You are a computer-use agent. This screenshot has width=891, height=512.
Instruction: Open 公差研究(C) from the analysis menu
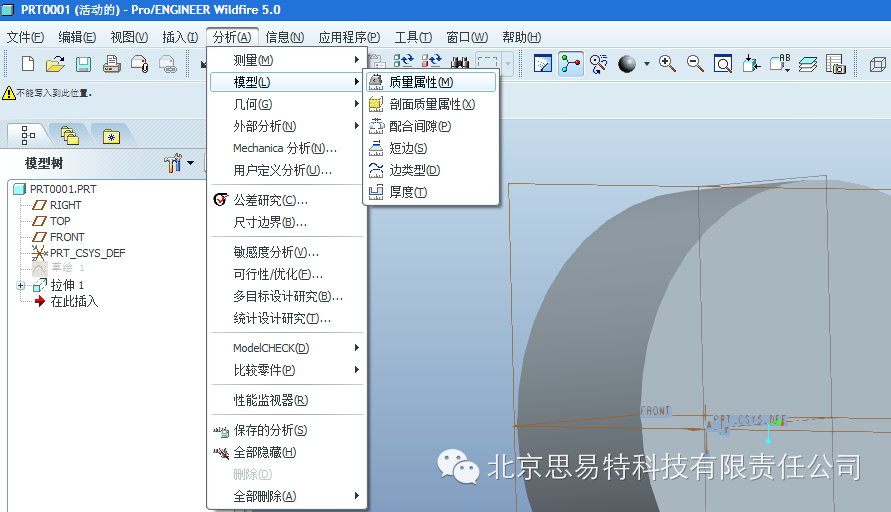(x=270, y=200)
